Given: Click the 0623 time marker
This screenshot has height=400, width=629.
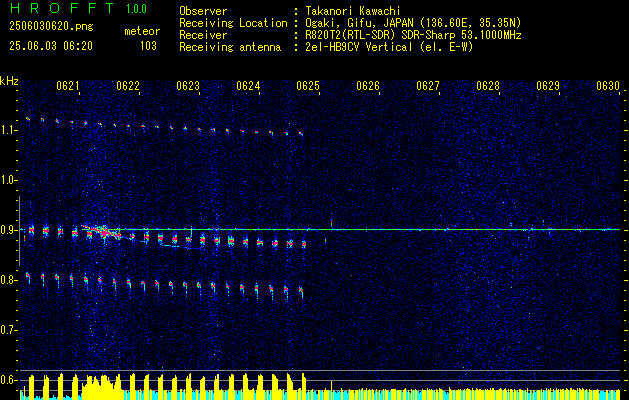Looking at the screenshot, I should [x=188, y=85].
